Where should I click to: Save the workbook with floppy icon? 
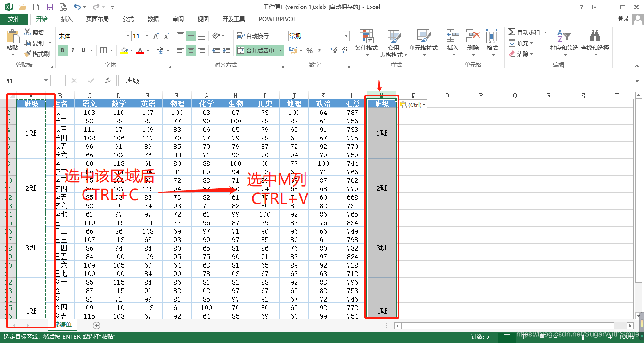coord(50,7)
